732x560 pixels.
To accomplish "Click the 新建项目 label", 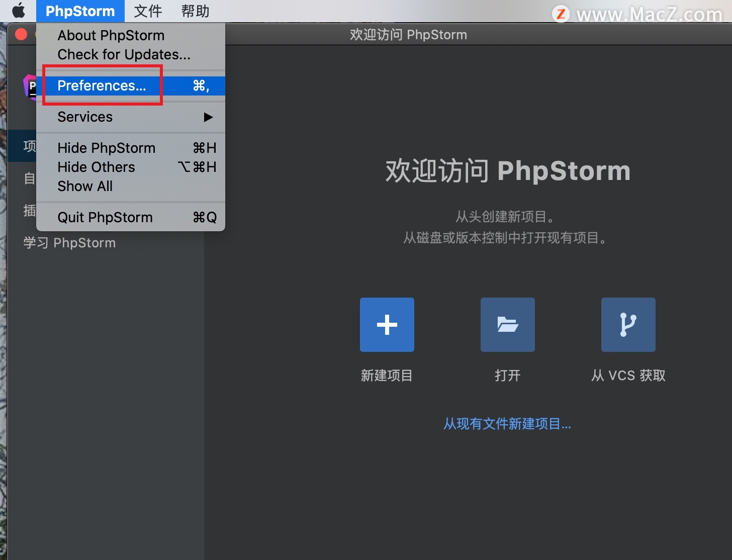I will 387,376.
